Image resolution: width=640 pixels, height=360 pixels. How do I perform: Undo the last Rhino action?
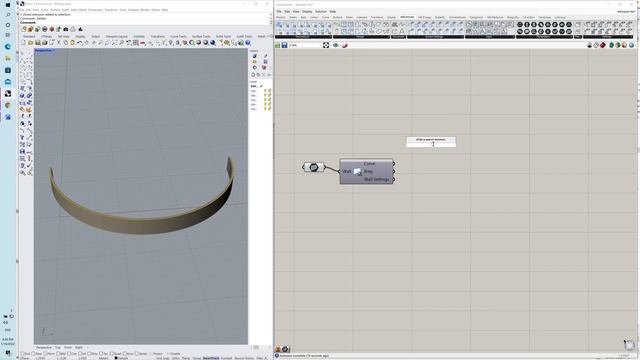pyautogui.click(x=80, y=42)
